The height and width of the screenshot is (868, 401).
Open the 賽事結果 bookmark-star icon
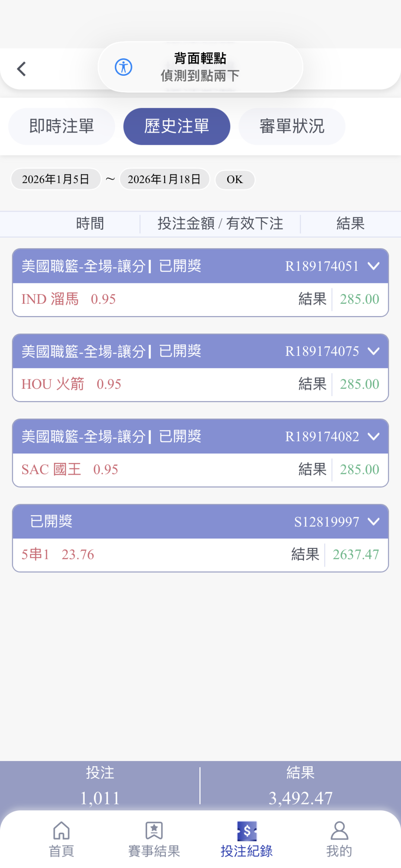[154, 831]
